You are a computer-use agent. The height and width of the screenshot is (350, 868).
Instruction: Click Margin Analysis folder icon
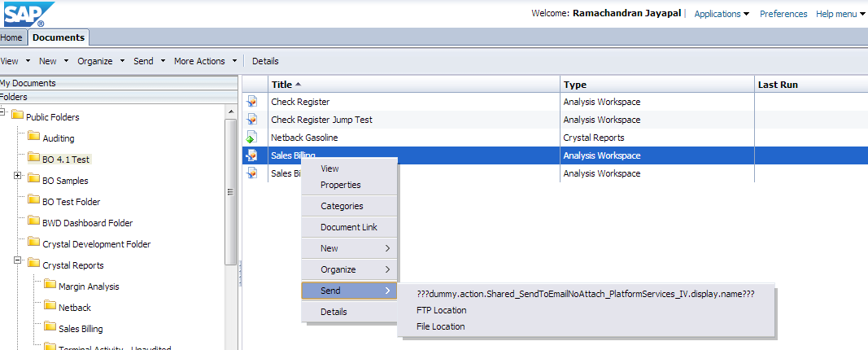click(50, 286)
